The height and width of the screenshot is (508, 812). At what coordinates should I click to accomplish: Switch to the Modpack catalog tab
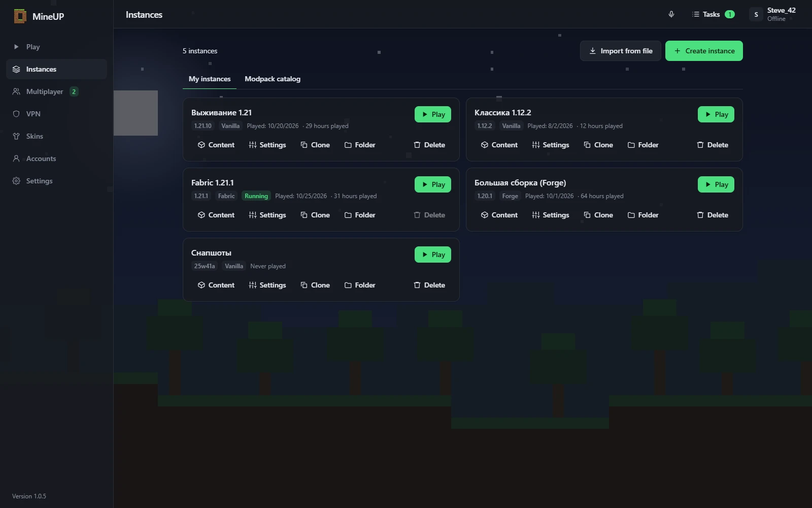point(273,79)
